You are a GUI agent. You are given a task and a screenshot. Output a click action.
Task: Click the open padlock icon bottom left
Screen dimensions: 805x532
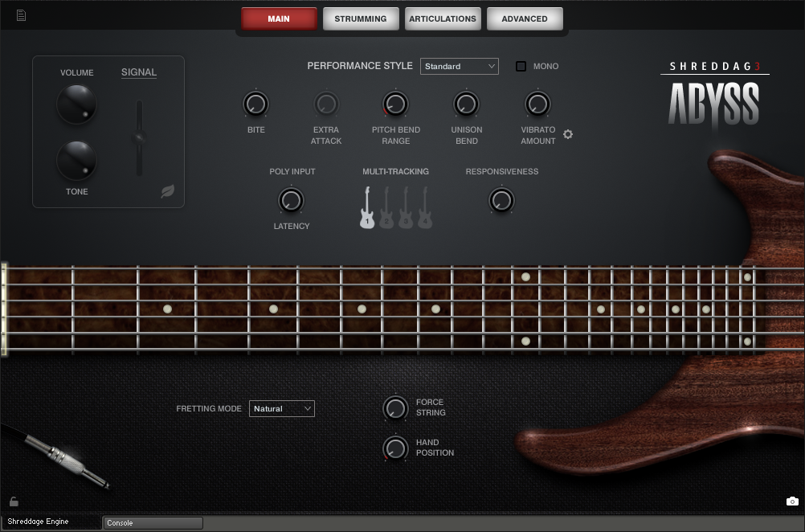coord(14,500)
